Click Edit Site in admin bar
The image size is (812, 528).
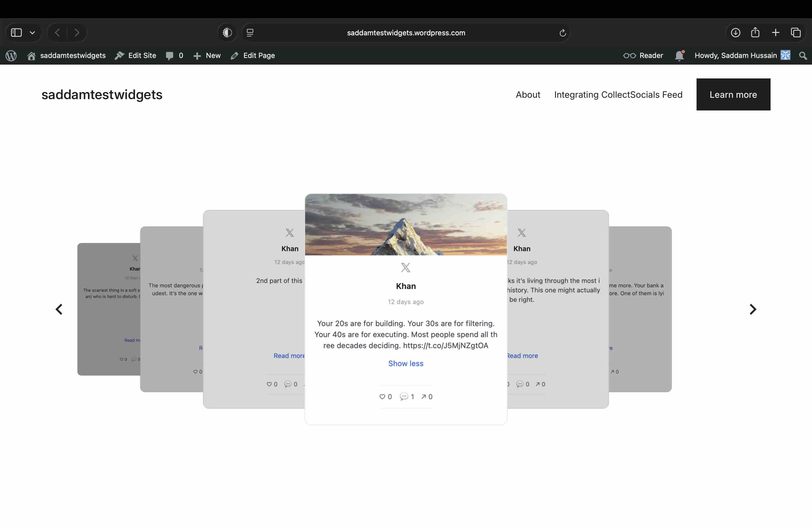[135, 56]
